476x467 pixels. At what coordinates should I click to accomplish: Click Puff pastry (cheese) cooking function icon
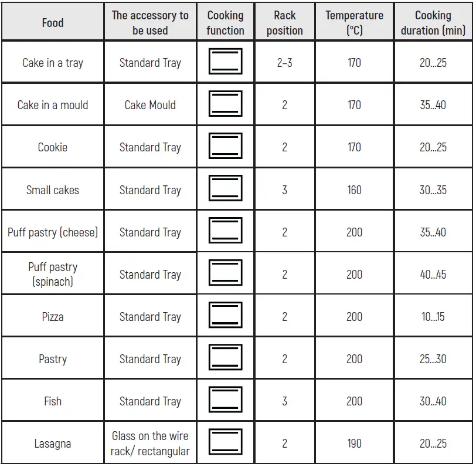(x=225, y=231)
